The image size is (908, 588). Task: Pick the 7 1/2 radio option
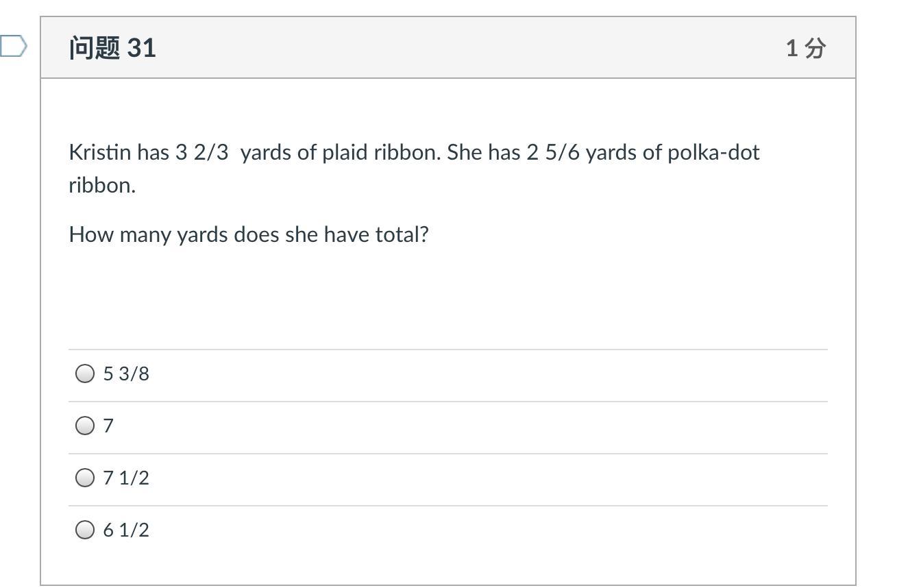tap(85, 478)
